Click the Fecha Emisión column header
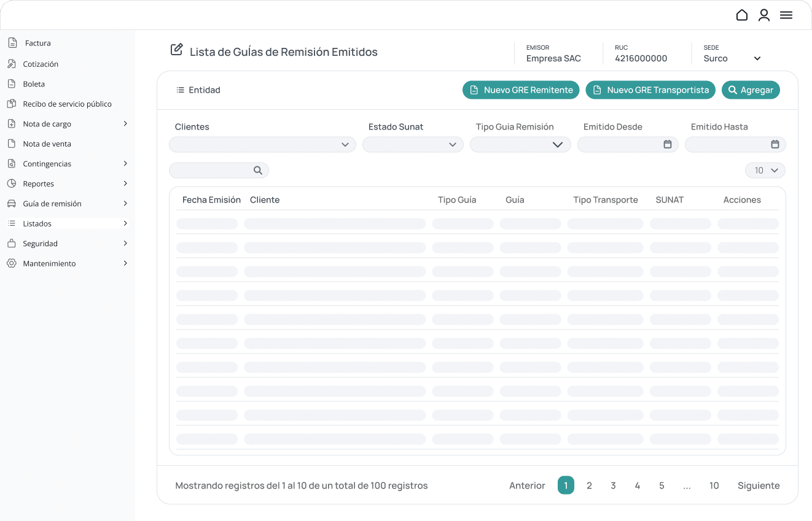The width and height of the screenshot is (812, 521). coord(211,200)
